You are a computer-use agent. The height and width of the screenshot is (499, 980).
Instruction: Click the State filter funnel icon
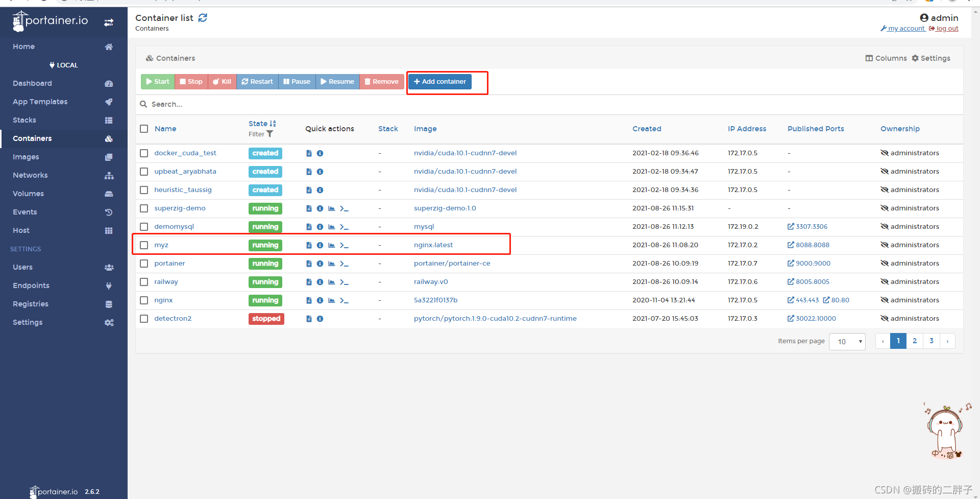(270, 134)
